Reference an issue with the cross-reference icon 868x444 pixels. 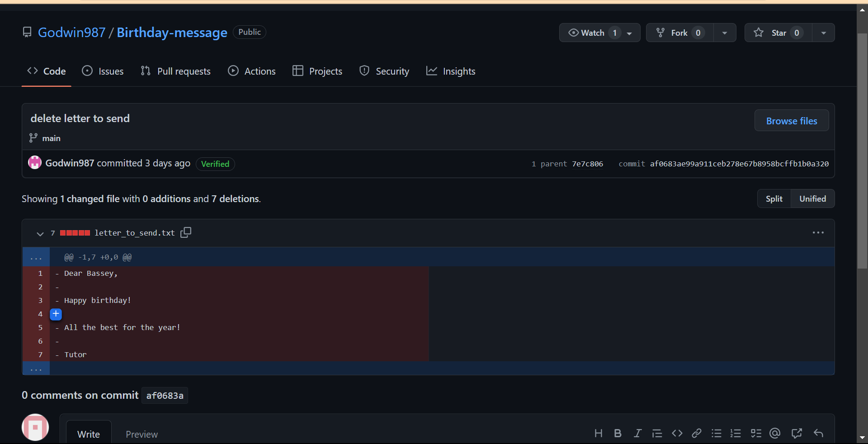797,434
